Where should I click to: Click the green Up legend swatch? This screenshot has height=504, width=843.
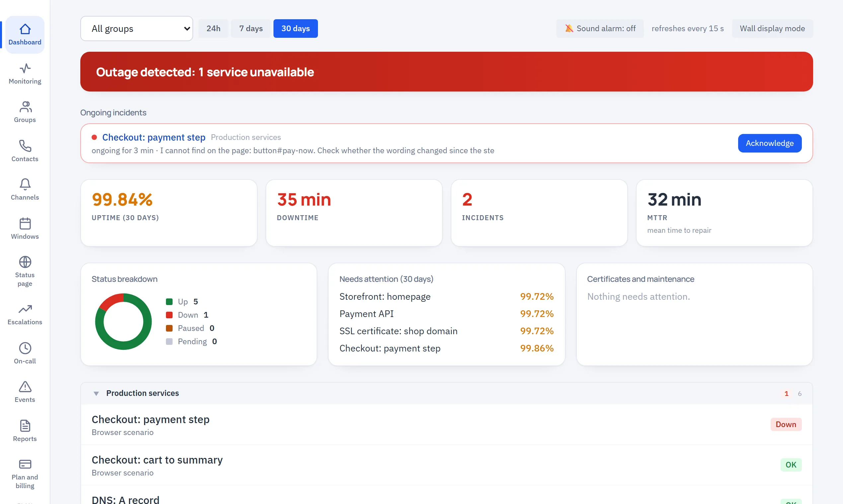[169, 302]
